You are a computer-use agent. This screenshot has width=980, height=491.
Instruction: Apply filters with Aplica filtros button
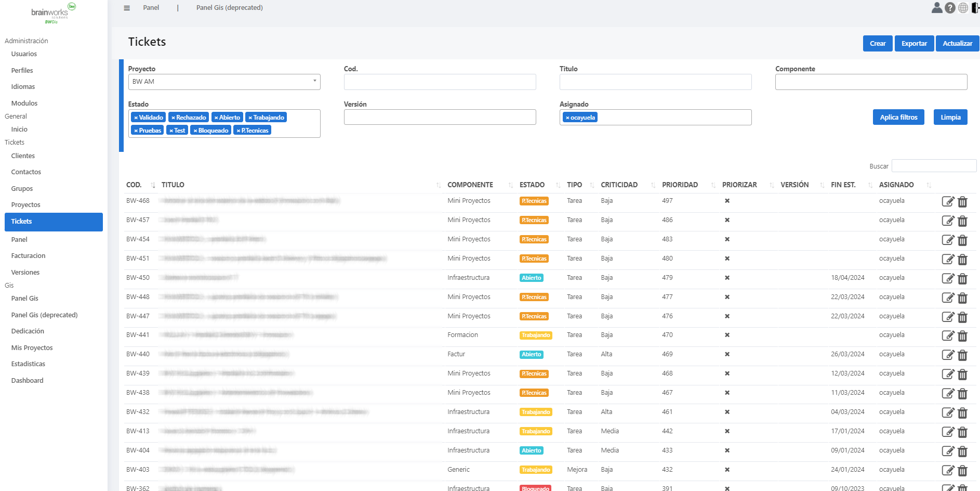pyautogui.click(x=898, y=118)
